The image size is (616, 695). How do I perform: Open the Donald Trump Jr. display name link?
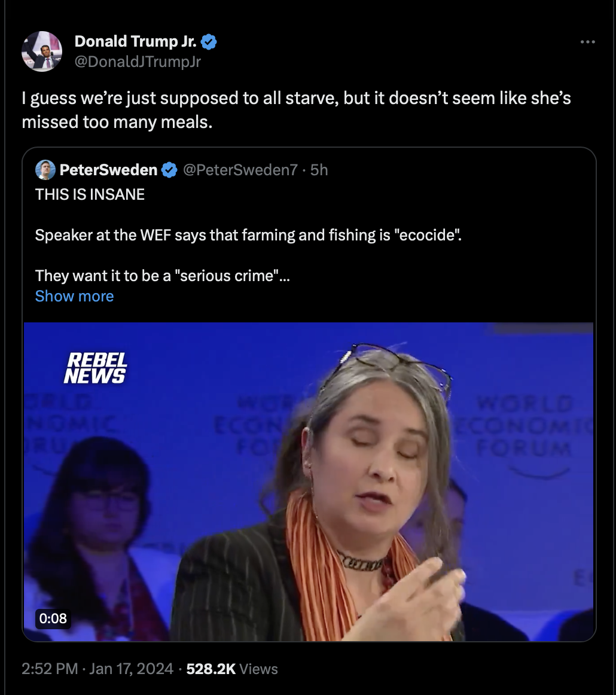[x=135, y=42]
